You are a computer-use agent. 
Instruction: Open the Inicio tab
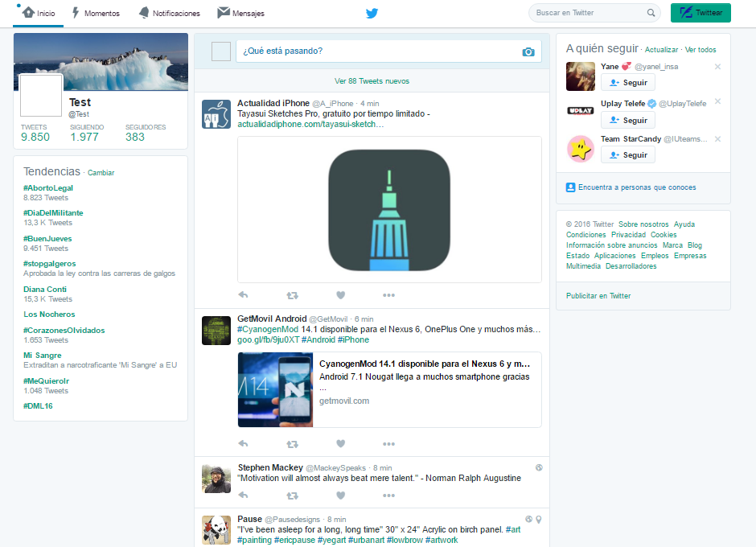pyautogui.click(x=39, y=13)
